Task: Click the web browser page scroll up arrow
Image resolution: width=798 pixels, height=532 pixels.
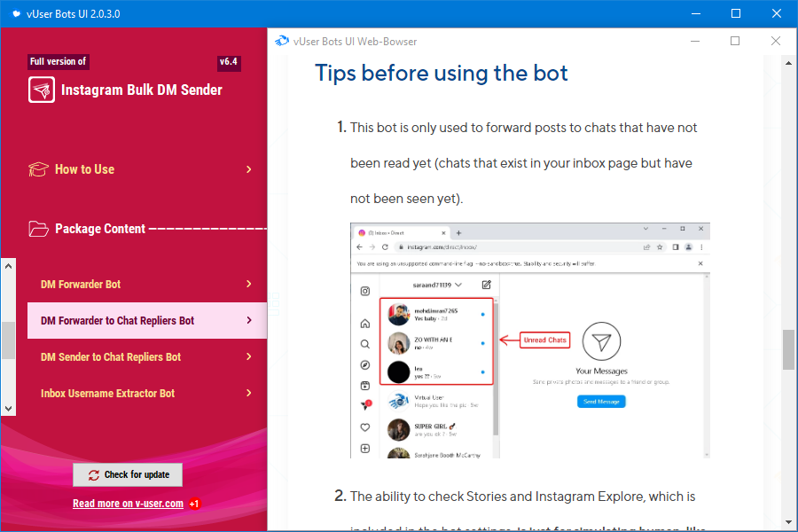Action: click(788, 63)
